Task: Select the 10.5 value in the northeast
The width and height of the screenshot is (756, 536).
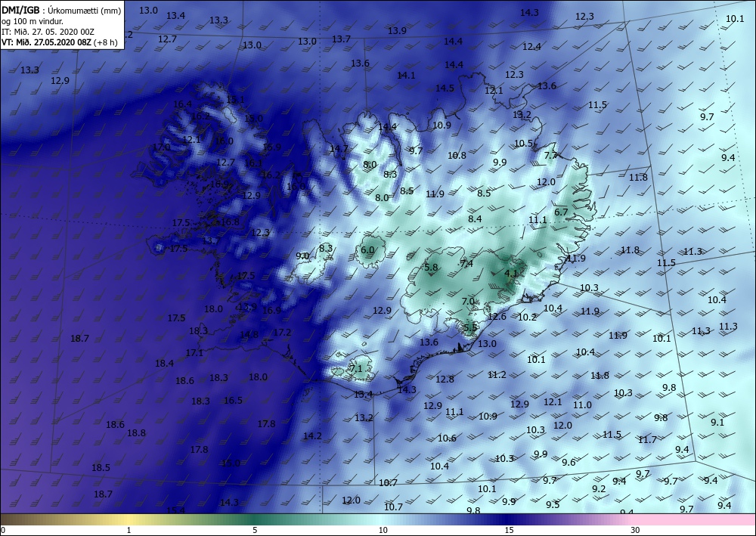Action: pyautogui.click(x=523, y=143)
